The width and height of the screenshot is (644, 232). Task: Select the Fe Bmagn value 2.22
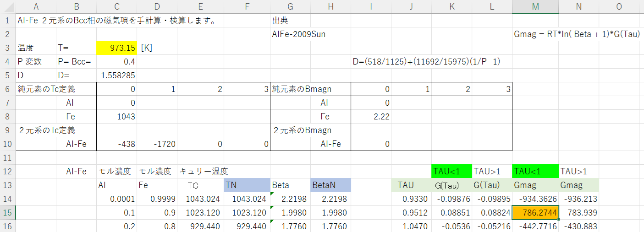click(x=371, y=117)
